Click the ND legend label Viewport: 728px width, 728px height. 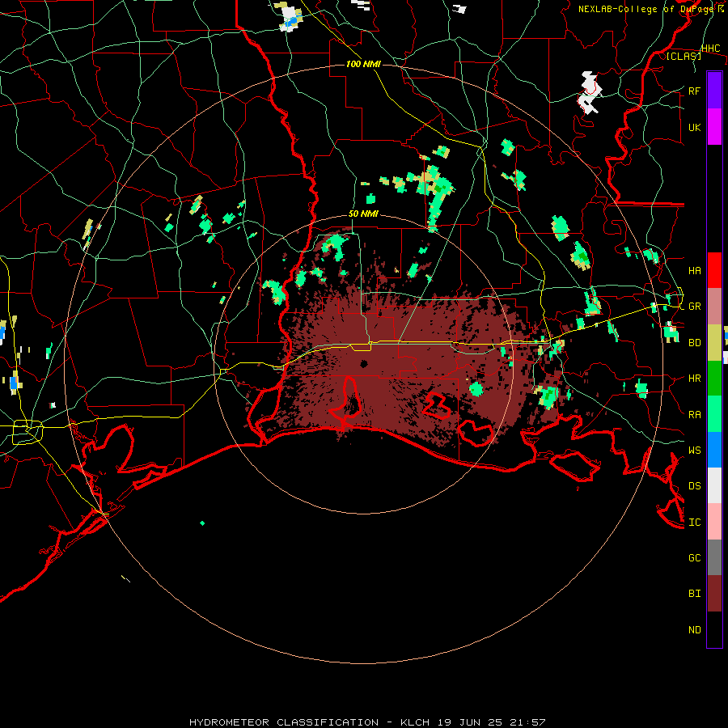pos(694,630)
